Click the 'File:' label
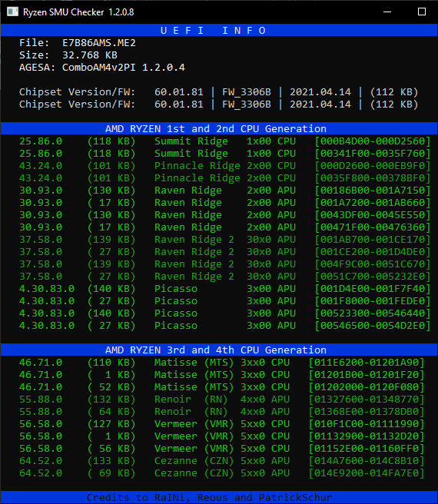The width and height of the screenshot is (438, 504). (35, 43)
